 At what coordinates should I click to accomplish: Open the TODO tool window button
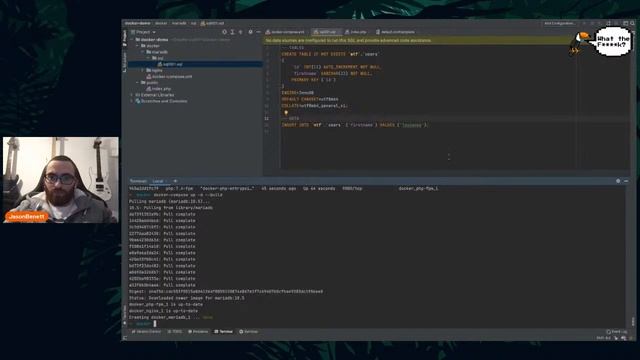pos(175,331)
